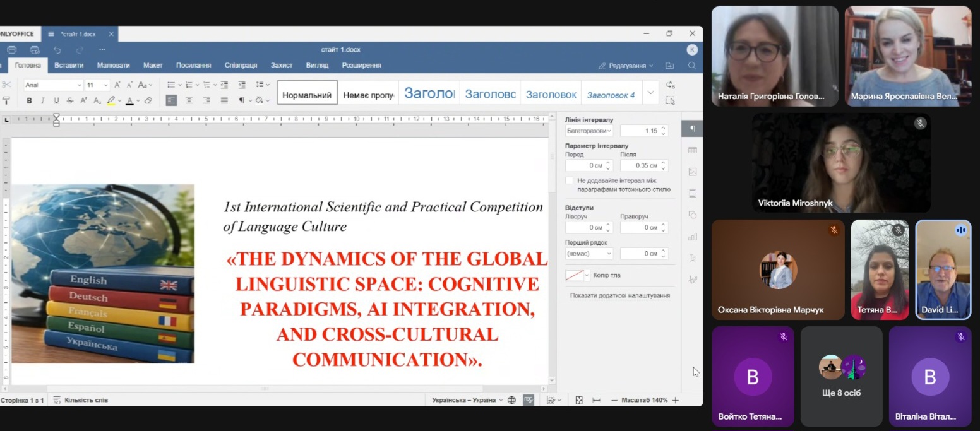Open the Багаторазовий line spacing dropdown
980x431 pixels.
click(x=589, y=131)
